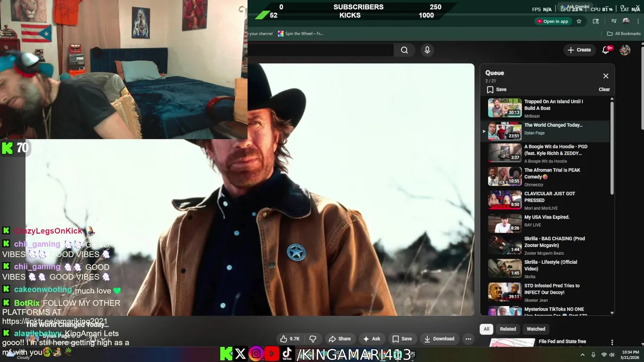The image size is (644, 362).
Task: Play CLAVICULAR JUST GOT PRESSED video
Action: [546, 200]
